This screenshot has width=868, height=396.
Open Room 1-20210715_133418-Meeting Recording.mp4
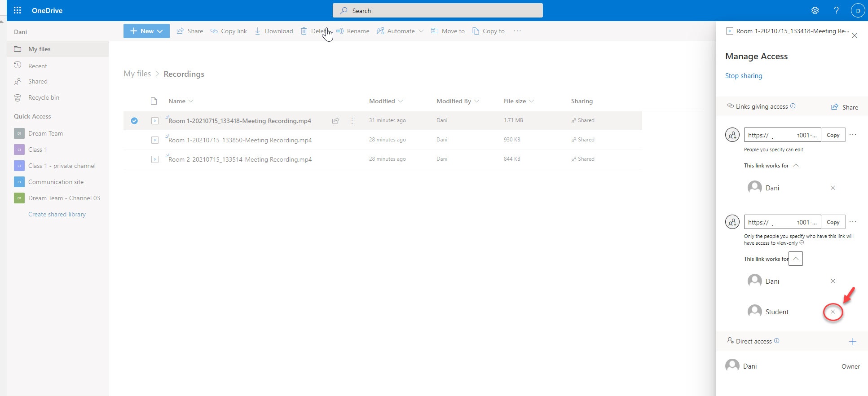(240, 121)
